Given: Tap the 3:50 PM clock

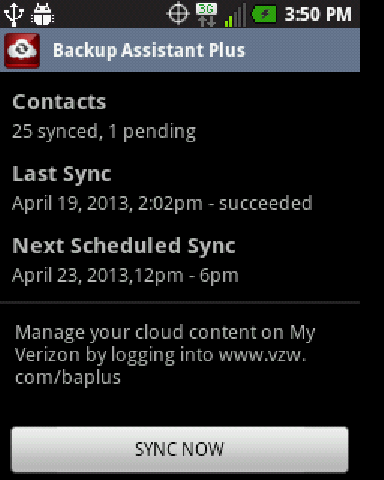Looking at the screenshot, I should click(318, 14).
